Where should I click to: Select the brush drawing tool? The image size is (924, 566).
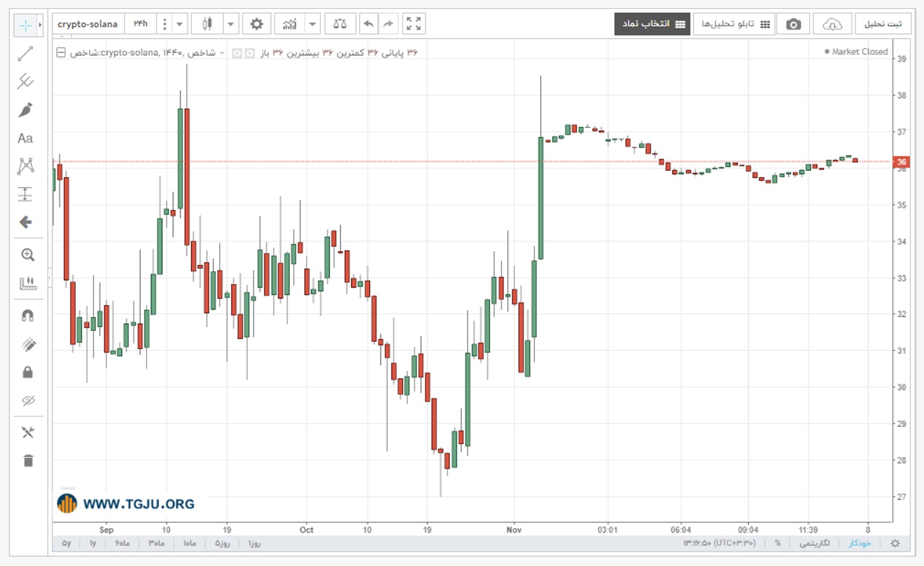pyautogui.click(x=25, y=110)
